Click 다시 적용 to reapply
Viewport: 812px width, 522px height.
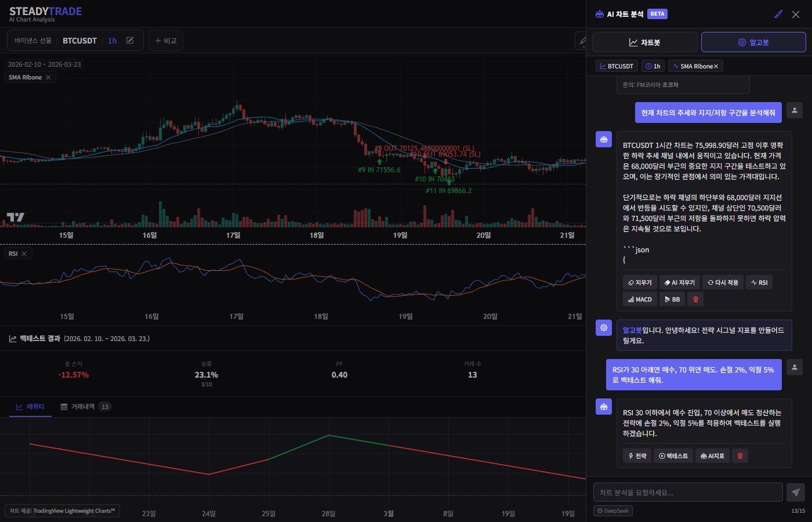coord(723,282)
